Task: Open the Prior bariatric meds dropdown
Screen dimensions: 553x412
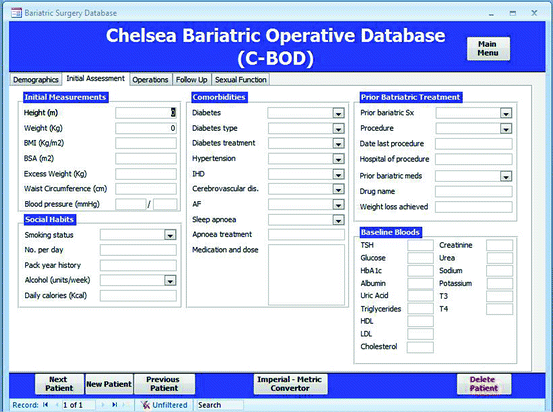Action: pos(506,176)
